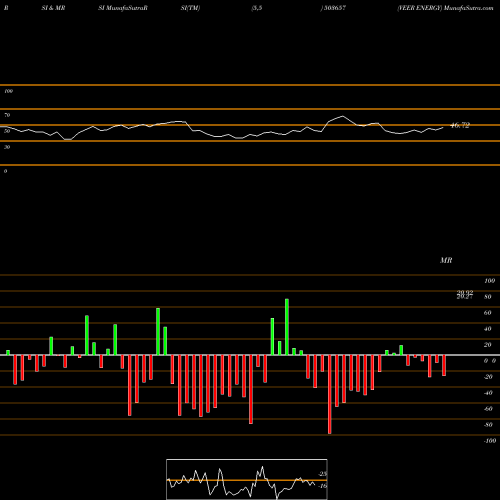The height and width of the screenshot is (500, 500).
Task: Click the 'SI & MR' header text
Action: pos(53,8)
